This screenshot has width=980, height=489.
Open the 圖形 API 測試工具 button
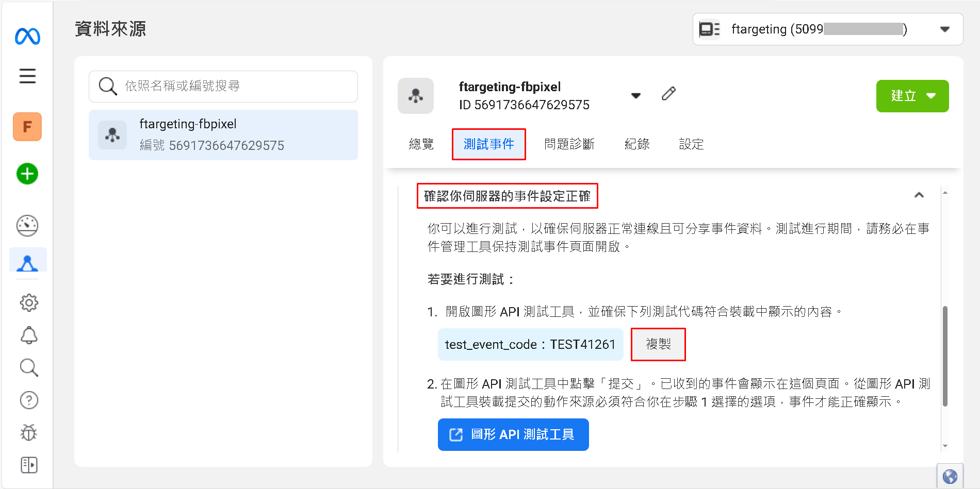[x=513, y=434]
